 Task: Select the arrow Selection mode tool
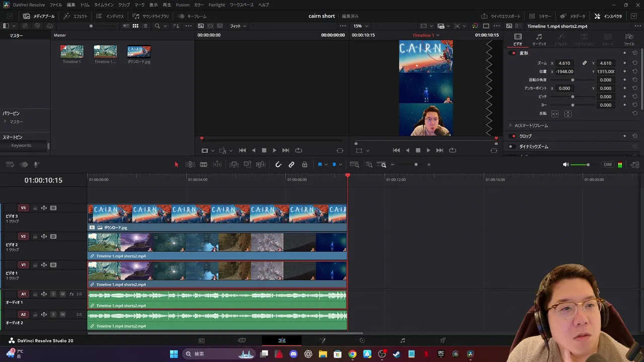pyautogui.click(x=177, y=164)
